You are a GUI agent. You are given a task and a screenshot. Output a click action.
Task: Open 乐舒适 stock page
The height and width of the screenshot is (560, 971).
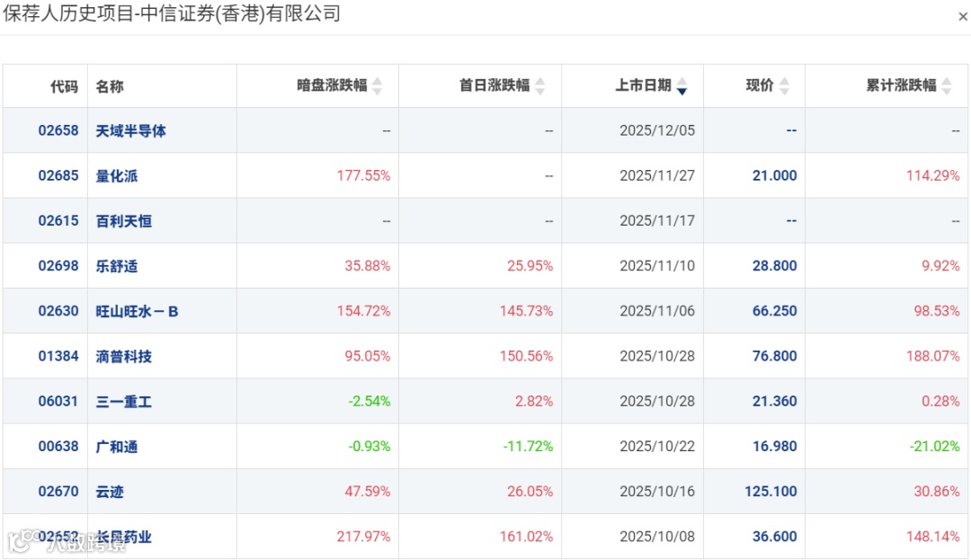(x=116, y=266)
